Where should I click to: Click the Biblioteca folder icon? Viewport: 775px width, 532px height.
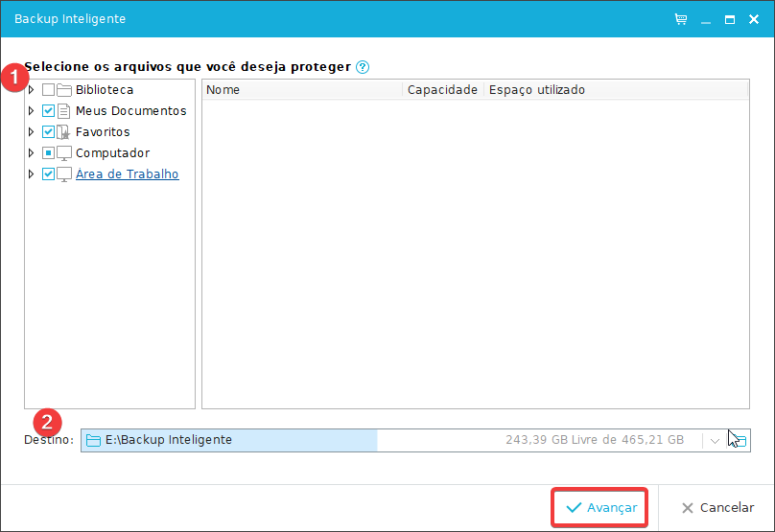tap(64, 90)
